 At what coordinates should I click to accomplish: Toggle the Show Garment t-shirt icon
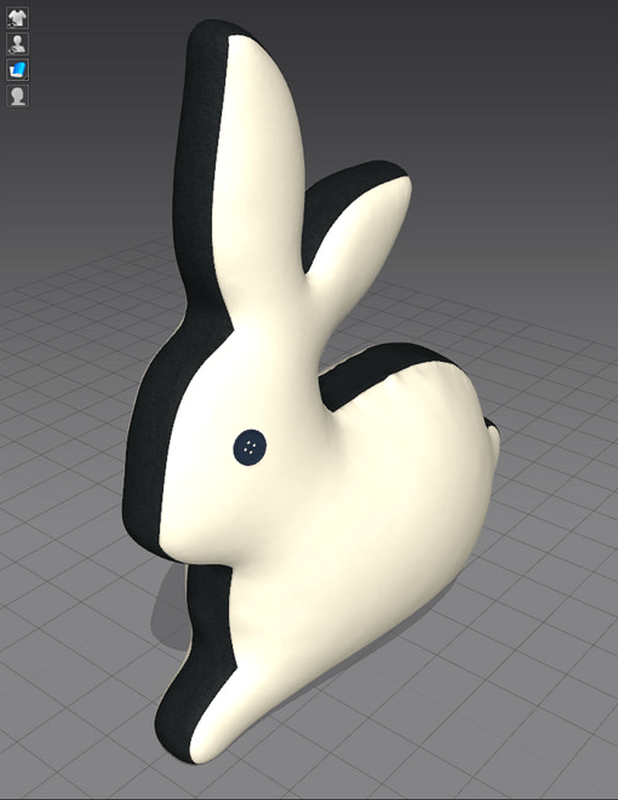click(18, 18)
